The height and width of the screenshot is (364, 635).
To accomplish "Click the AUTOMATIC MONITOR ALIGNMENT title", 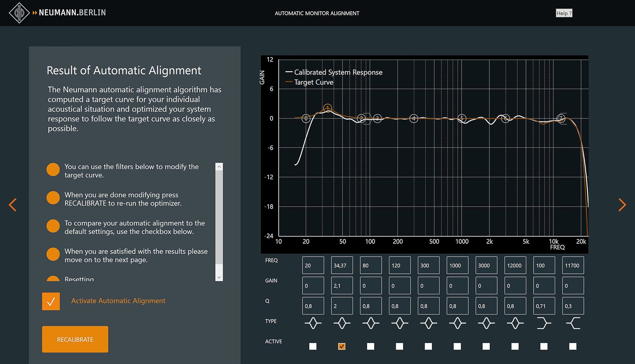I will click(317, 13).
